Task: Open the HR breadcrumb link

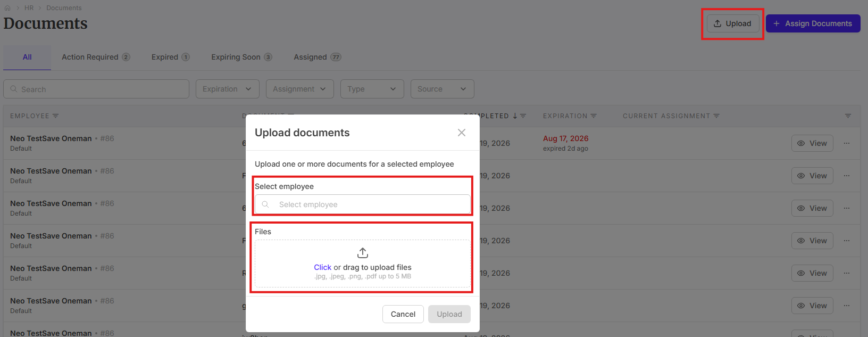Action: coord(29,8)
